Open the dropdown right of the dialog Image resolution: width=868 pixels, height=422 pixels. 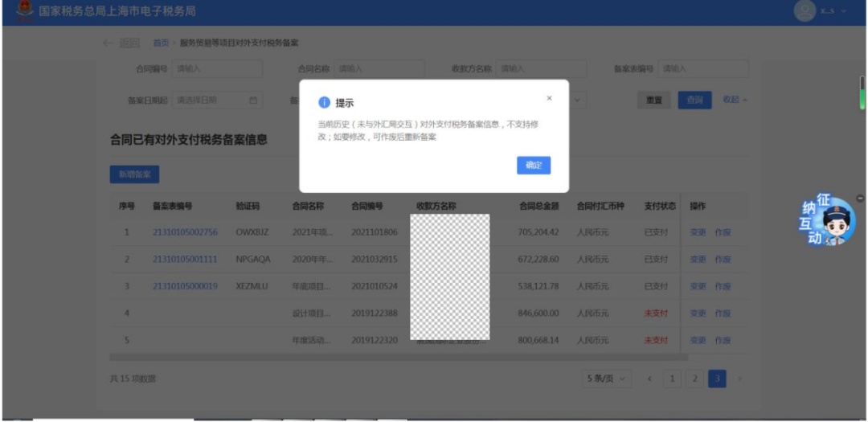(x=577, y=100)
